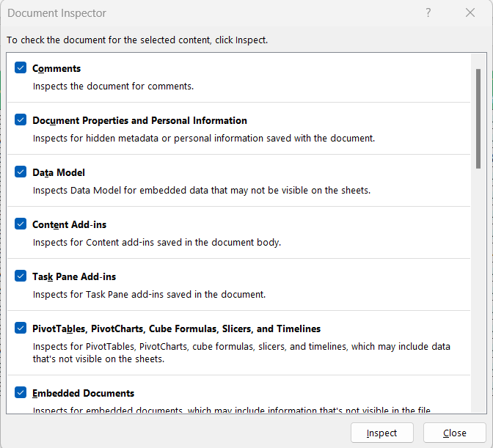Click the Comments label text
The width and height of the screenshot is (493, 448).
(56, 68)
